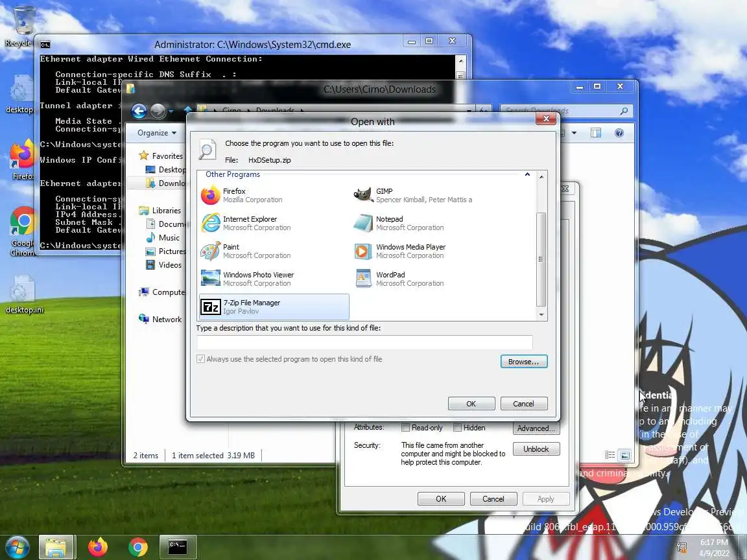Toggle the Hidden attribute checkbox
Image resolution: width=747 pixels, height=560 pixels.
point(457,428)
